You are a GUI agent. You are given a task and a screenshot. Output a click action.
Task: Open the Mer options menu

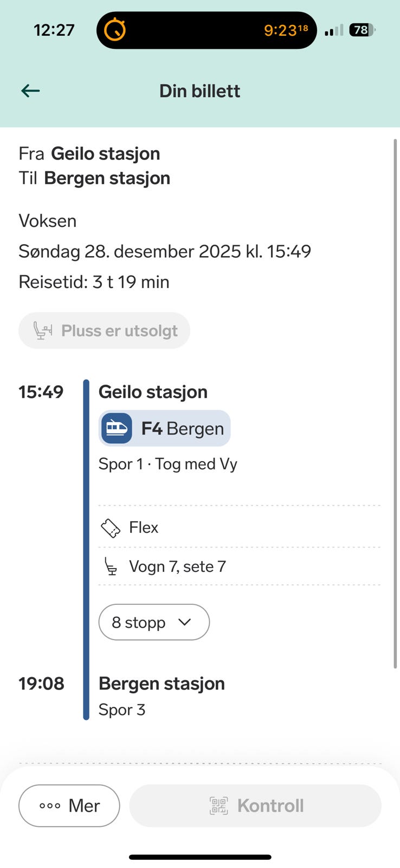[x=69, y=806]
